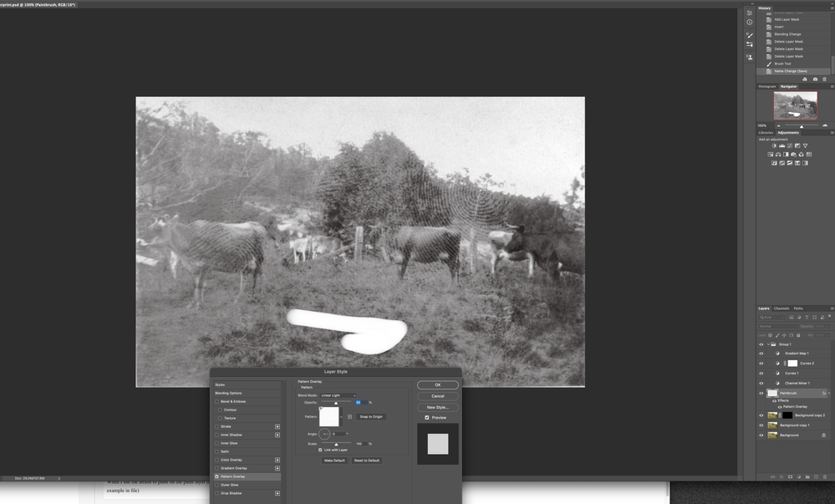Screen dimensions: 835x504
Task: Switch to the Paths tab
Action: tap(797, 308)
